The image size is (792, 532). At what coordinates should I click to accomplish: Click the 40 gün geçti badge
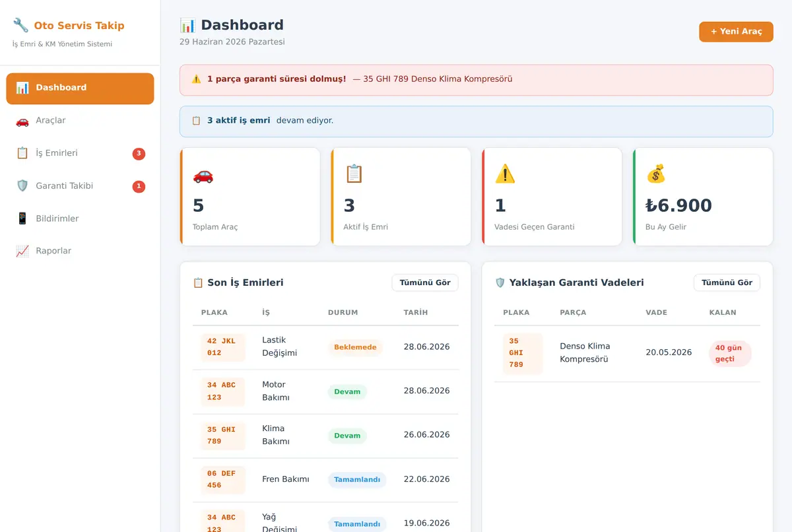[730, 354]
